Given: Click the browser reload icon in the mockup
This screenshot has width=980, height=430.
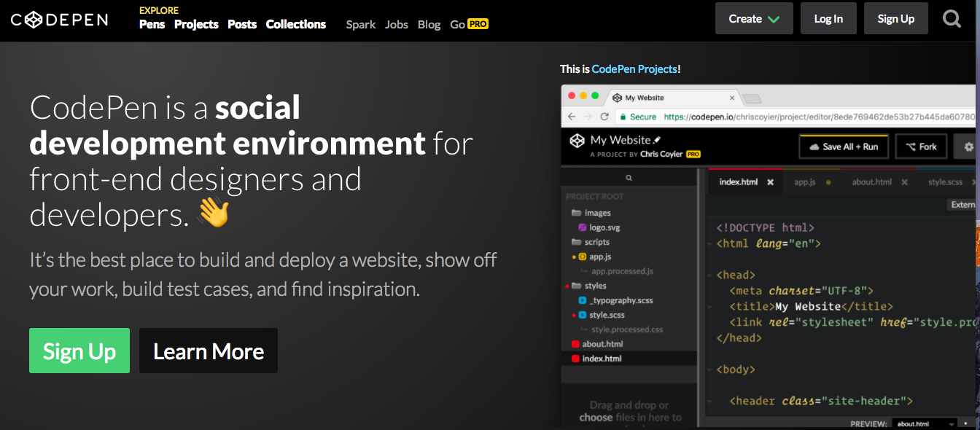Looking at the screenshot, I should tap(604, 117).
